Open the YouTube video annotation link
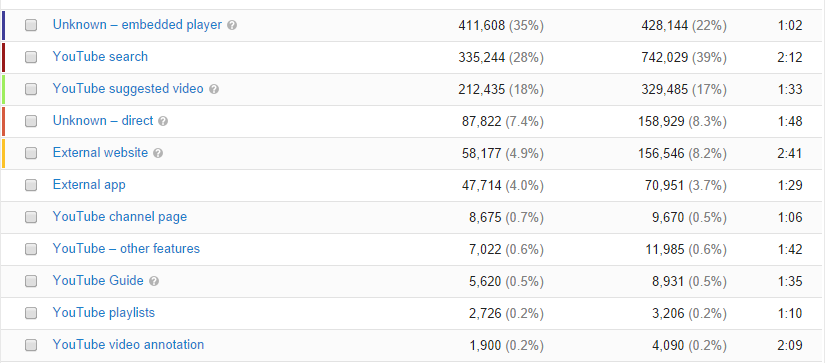Viewport: 825px width, 363px height. click(128, 345)
